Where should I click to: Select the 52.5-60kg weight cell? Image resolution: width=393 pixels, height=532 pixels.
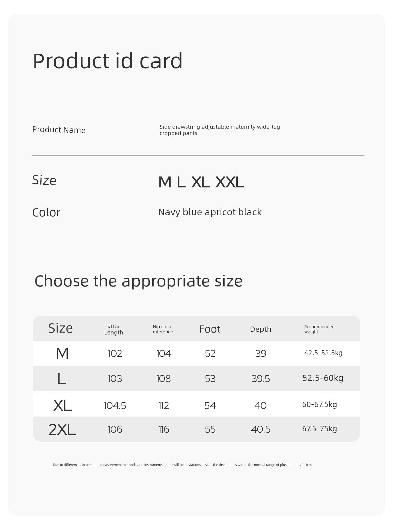coord(323,378)
